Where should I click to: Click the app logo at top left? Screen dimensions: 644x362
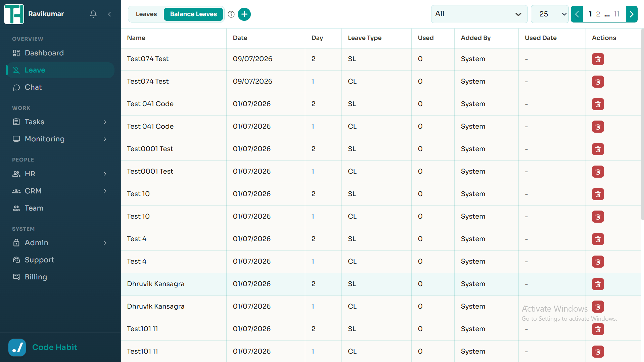point(14,14)
